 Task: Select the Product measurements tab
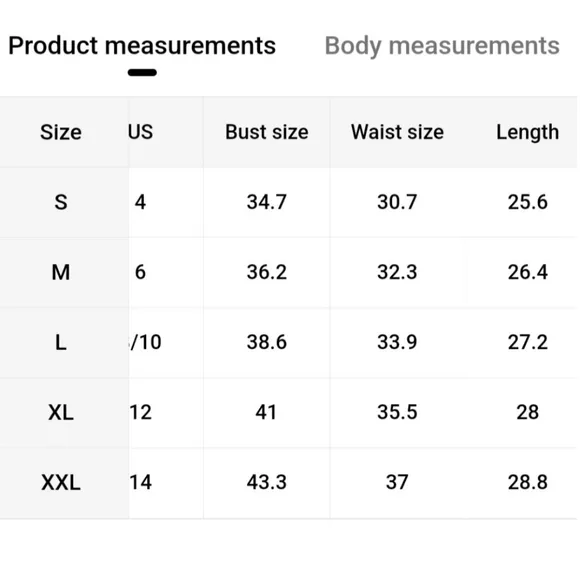142,46
